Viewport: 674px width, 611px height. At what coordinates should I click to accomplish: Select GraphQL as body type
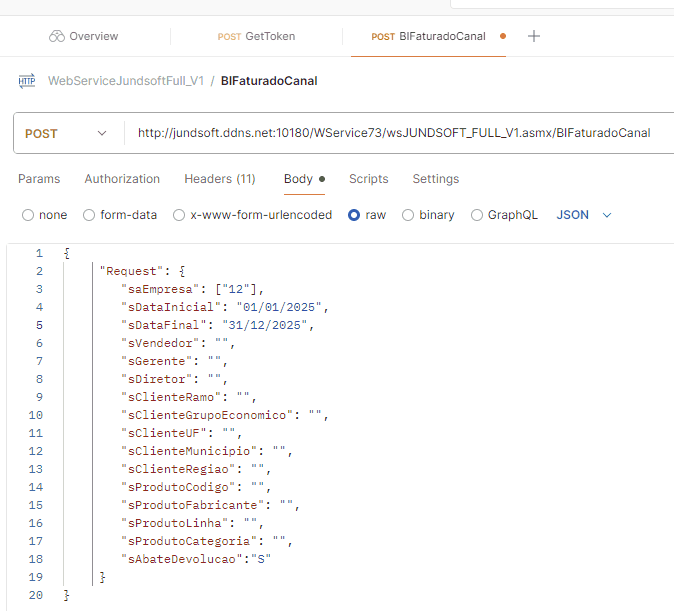477,215
